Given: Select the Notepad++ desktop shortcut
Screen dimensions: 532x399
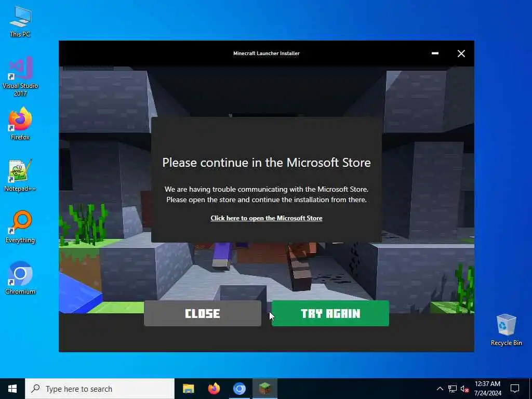Looking at the screenshot, I should (x=20, y=176).
